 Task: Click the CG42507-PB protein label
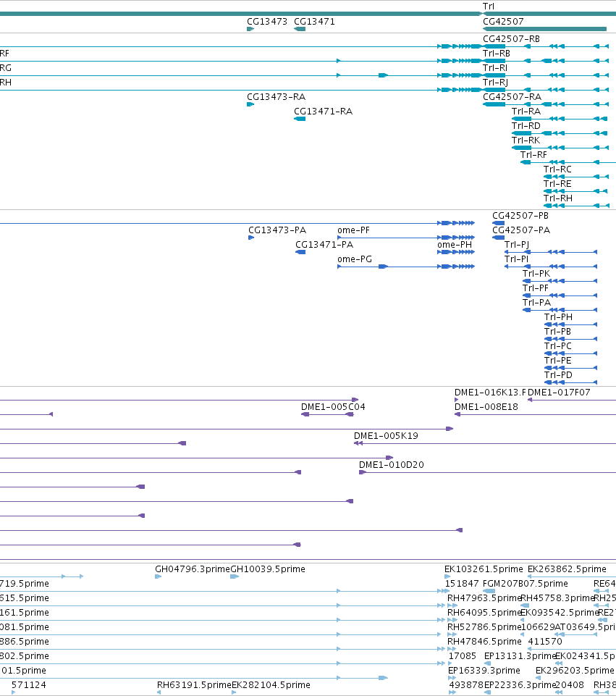click(520, 216)
